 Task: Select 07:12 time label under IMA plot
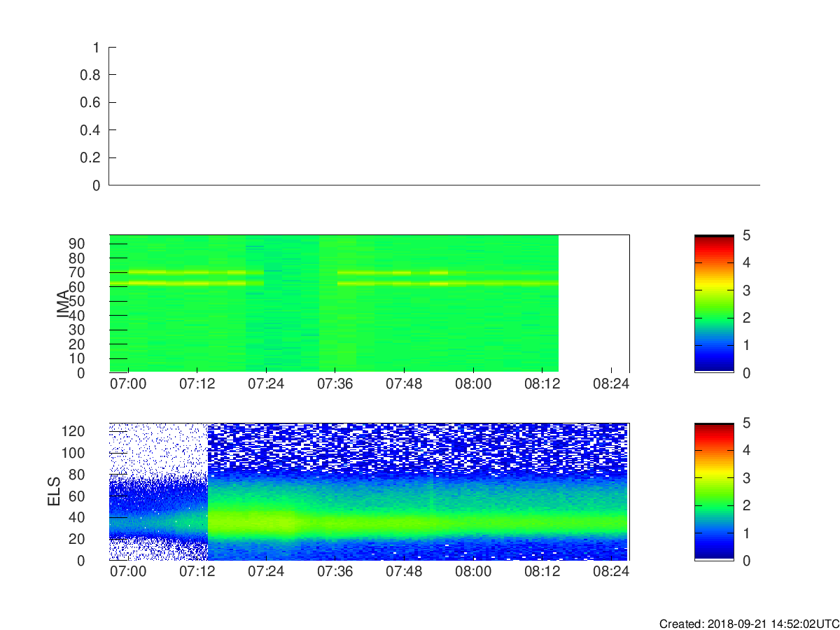(x=197, y=384)
